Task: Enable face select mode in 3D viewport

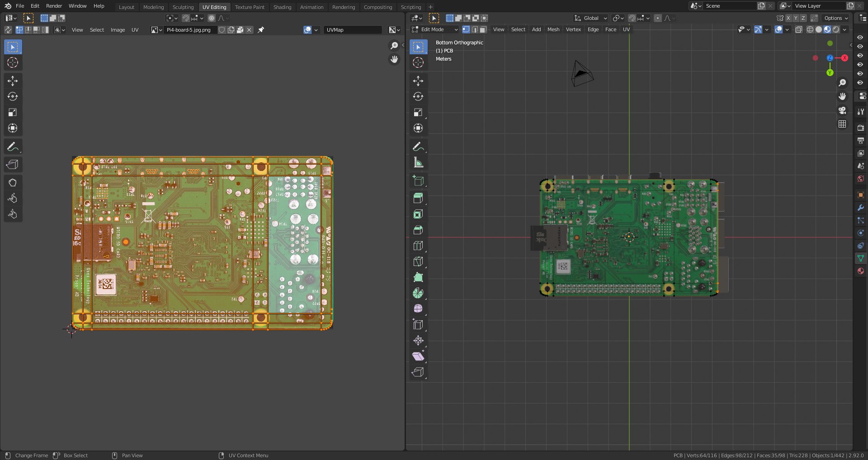Action: tap(483, 29)
